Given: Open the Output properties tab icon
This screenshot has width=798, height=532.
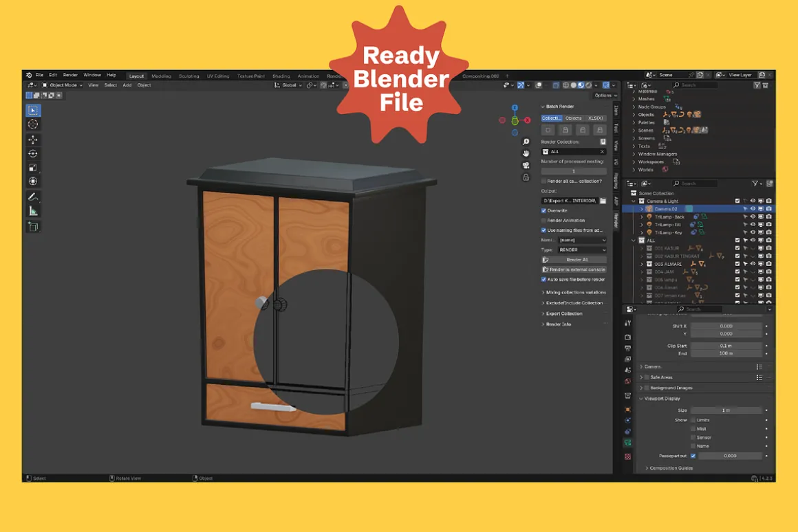Looking at the screenshot, I should pyautogui.click(x=627, y=348).
